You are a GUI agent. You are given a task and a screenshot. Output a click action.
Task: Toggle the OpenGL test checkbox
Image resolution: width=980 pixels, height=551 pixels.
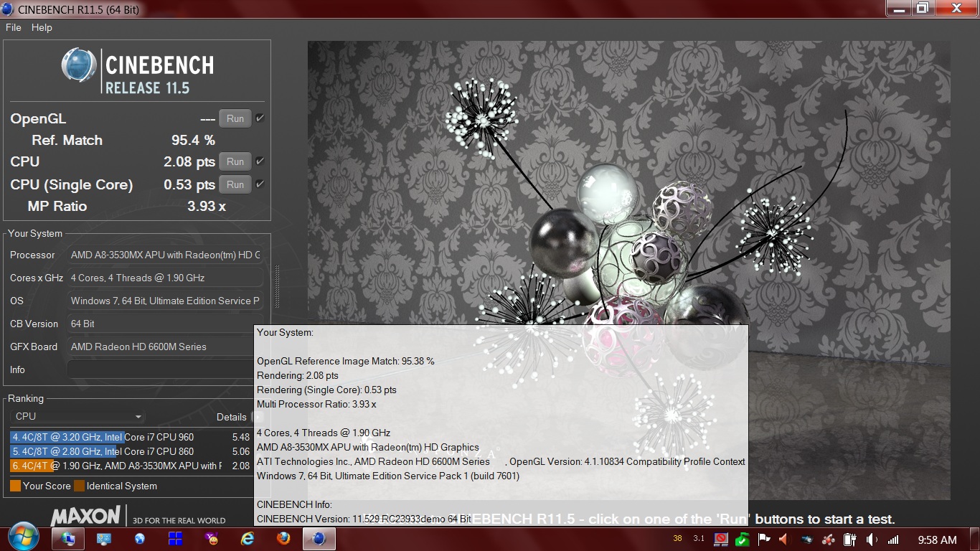click(260, 118)
